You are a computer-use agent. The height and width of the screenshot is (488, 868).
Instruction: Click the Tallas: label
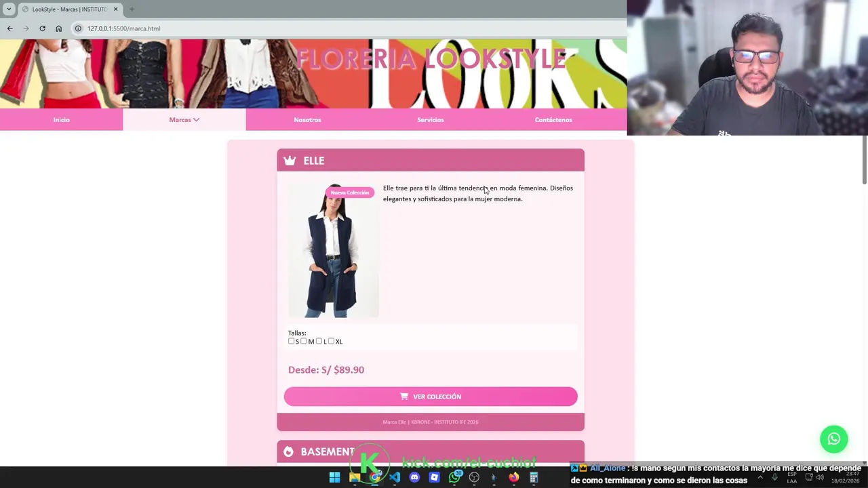pos(297,333)
